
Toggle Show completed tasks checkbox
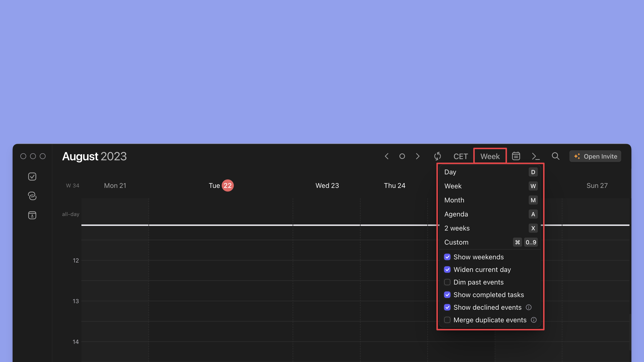pos(447,295)
